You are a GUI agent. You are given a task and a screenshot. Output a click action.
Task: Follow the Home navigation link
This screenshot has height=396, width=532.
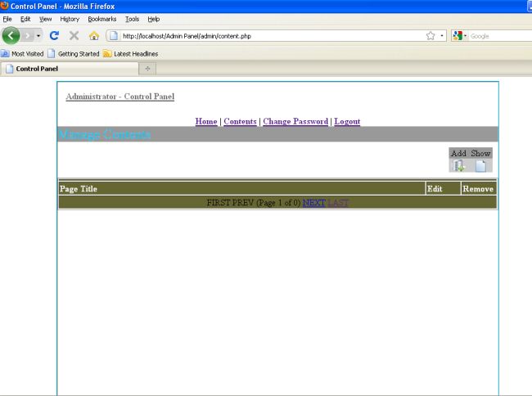pos(206,121)
